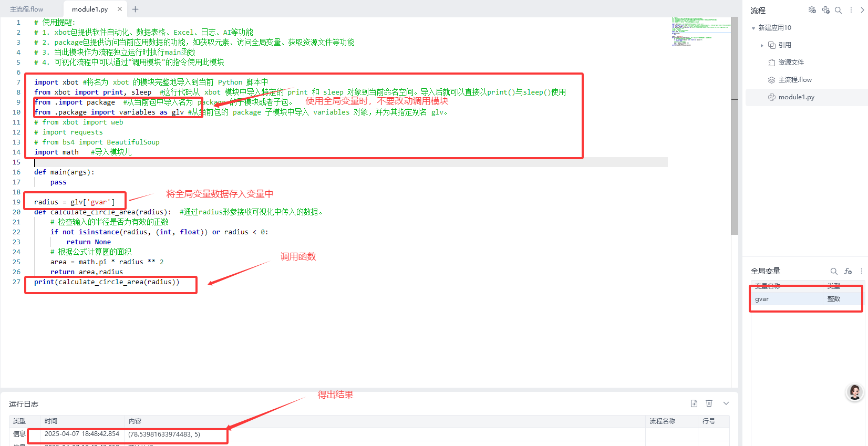Click the 'def main(args):' code line

click(64, 172)
